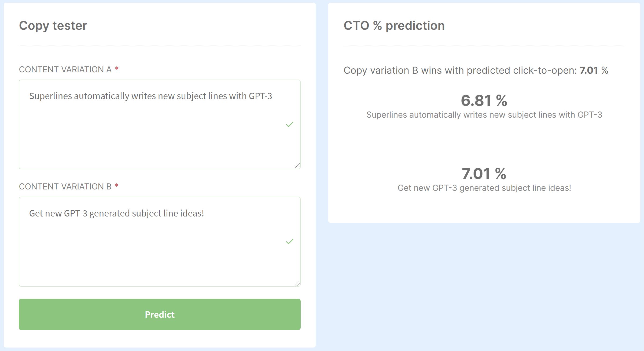Click the 'Copy variation B wins' summary sentence

point(460,70)
